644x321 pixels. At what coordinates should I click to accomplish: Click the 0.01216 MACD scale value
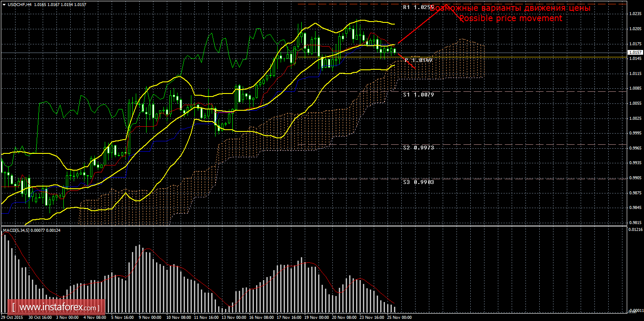point(635,230)
